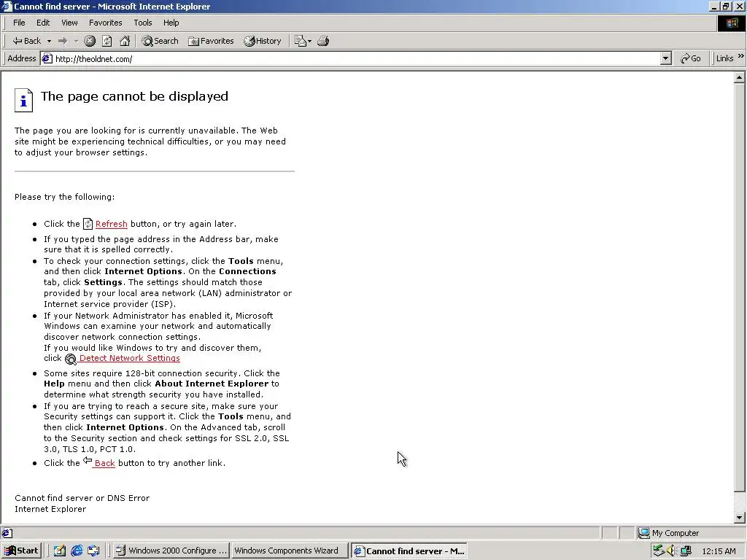The width and height of the screenshot is (747, 560).
Task: Expand the Links toolbar chevron
Action: pos(741,56)
